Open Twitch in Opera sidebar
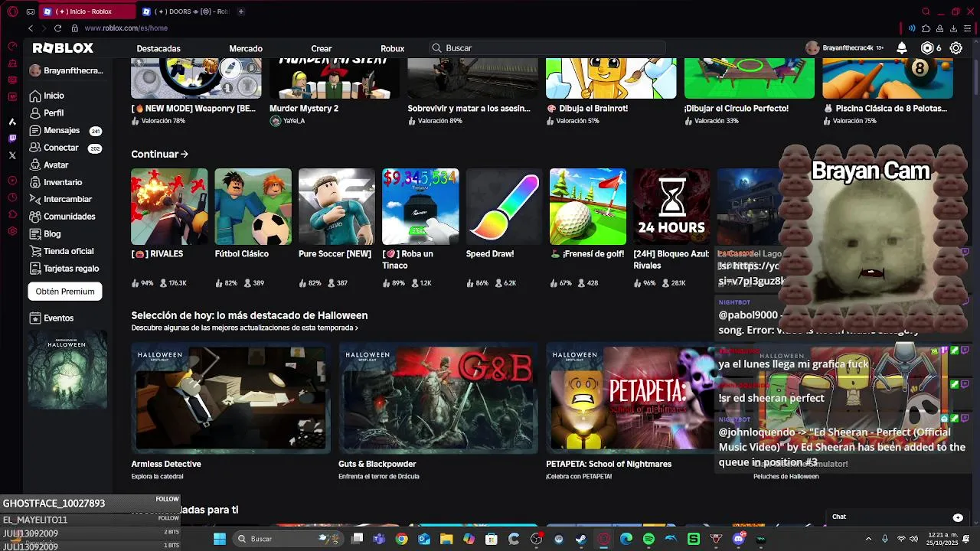The width and height of the screenshot is (980, 551). pos(12,139)
